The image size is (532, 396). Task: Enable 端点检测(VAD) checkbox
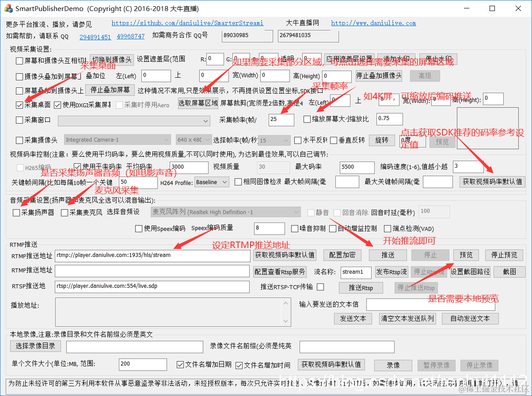[x=388, y=229]
